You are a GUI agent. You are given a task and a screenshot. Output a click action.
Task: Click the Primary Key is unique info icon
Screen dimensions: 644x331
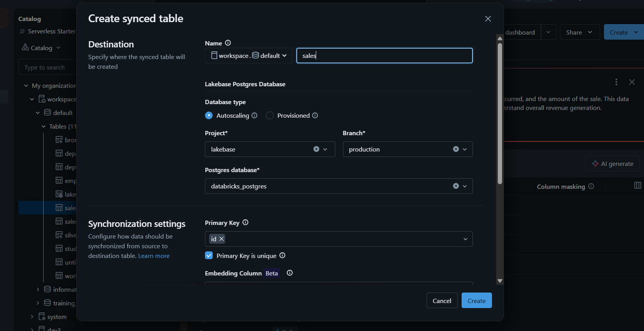[x=282, y=255]
